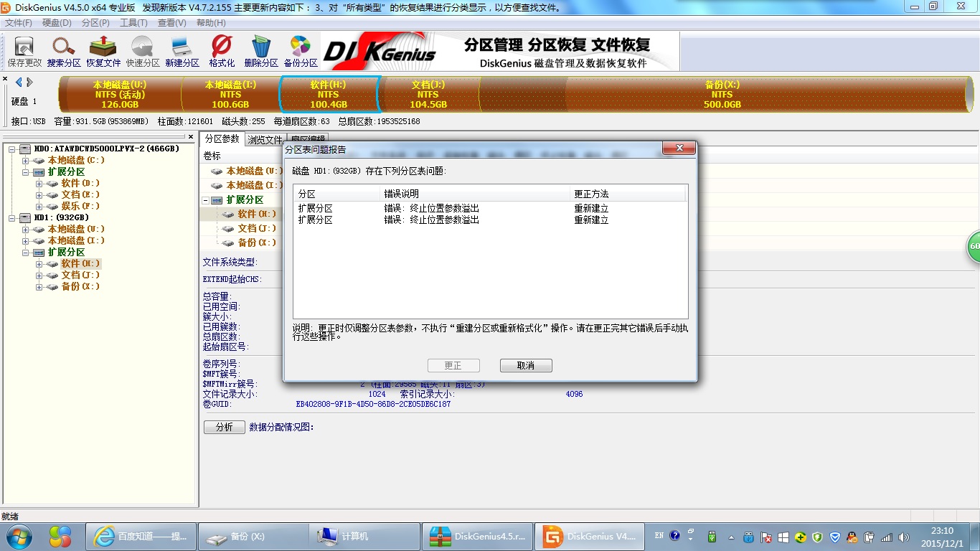Image resolution: width=980 pixels, height=551 pixels.
Task: Start 快速分区 (Quick Partition) tool
Action: pos(141,50)
